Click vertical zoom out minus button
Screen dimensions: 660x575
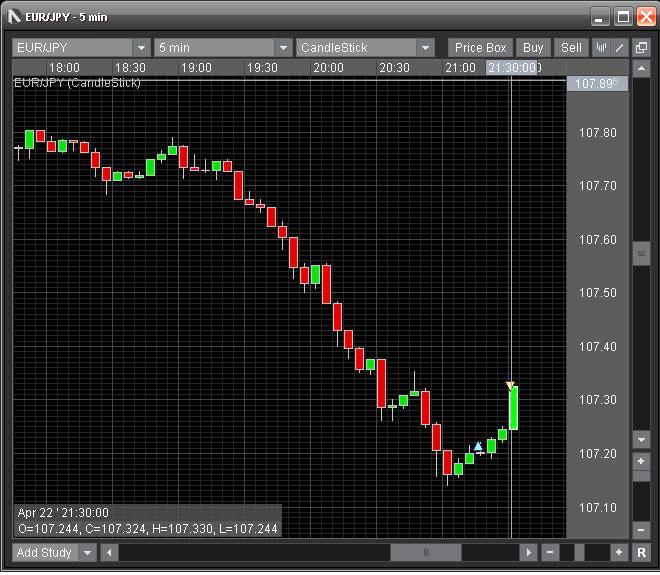coord(641,530)
